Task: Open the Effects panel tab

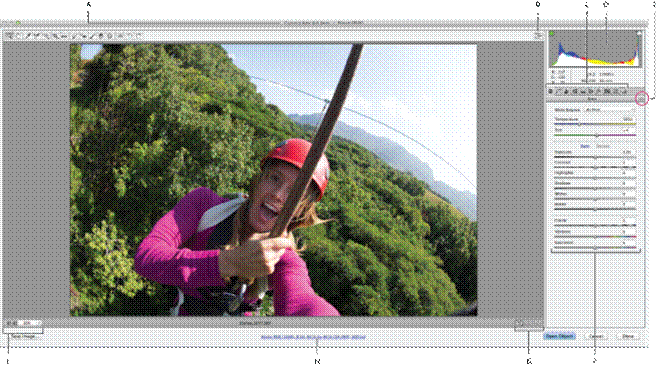Action: (x=599, y=91)
